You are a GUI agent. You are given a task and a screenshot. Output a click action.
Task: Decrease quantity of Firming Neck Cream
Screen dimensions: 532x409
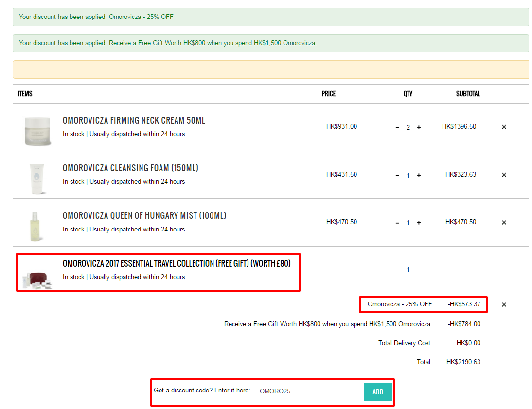pos(397,127)
